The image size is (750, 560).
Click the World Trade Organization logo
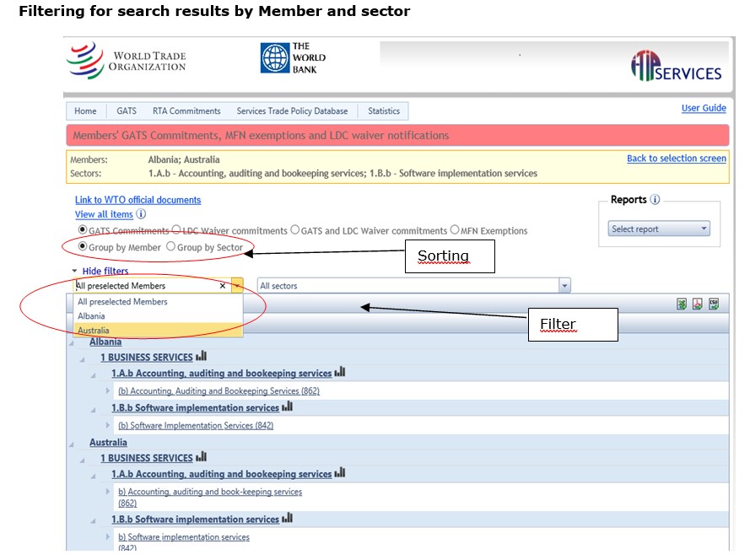(127, 61)
